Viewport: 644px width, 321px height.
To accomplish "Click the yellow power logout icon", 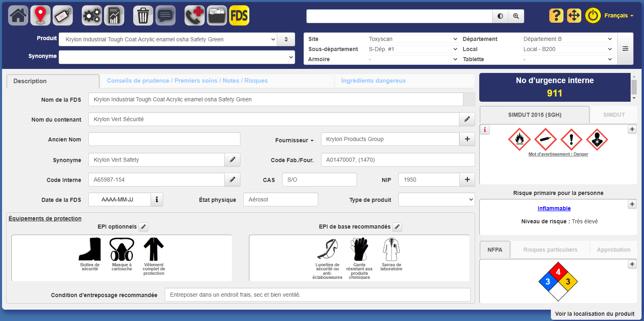I will [x=593, y=15].
